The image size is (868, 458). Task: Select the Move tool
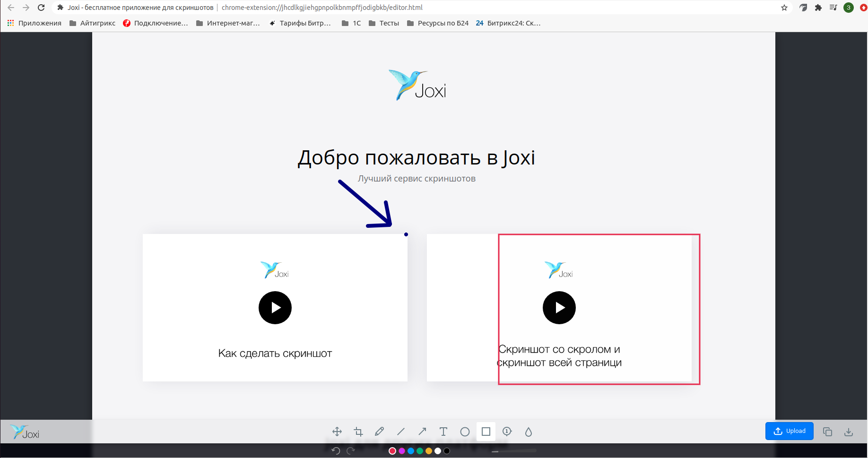pyautogui.click(x=337, y=432)
